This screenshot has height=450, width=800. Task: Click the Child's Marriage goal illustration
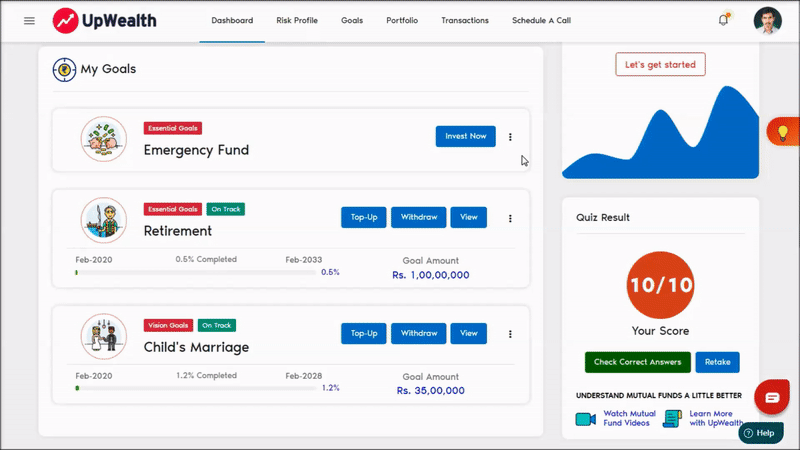(x=104, y=337)
